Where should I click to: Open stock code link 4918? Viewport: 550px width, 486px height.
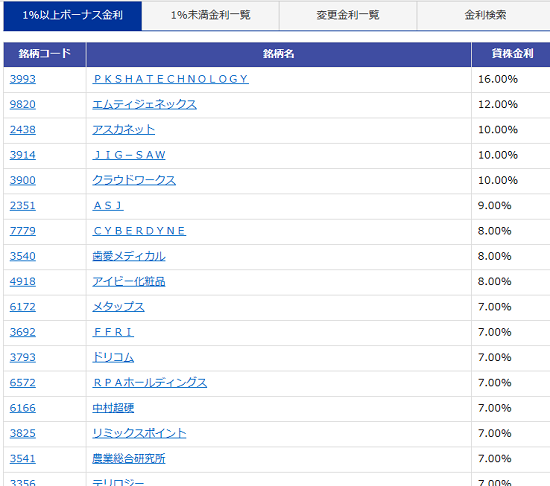23,282
